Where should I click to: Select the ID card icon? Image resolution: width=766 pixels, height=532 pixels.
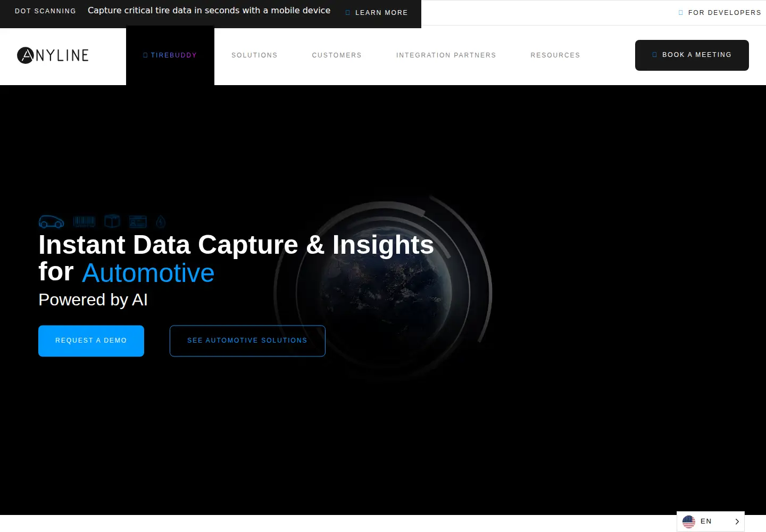138,222
